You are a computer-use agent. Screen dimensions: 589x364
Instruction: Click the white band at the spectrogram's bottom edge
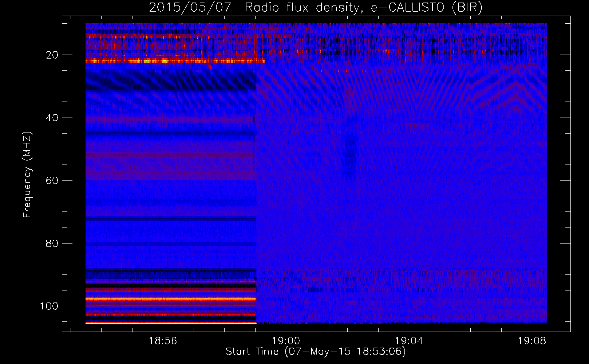click(171, 323)
